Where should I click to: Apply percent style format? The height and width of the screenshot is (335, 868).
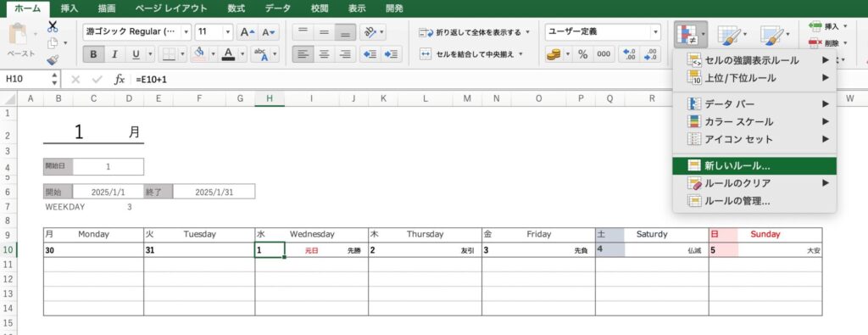[x=582, y=54]
